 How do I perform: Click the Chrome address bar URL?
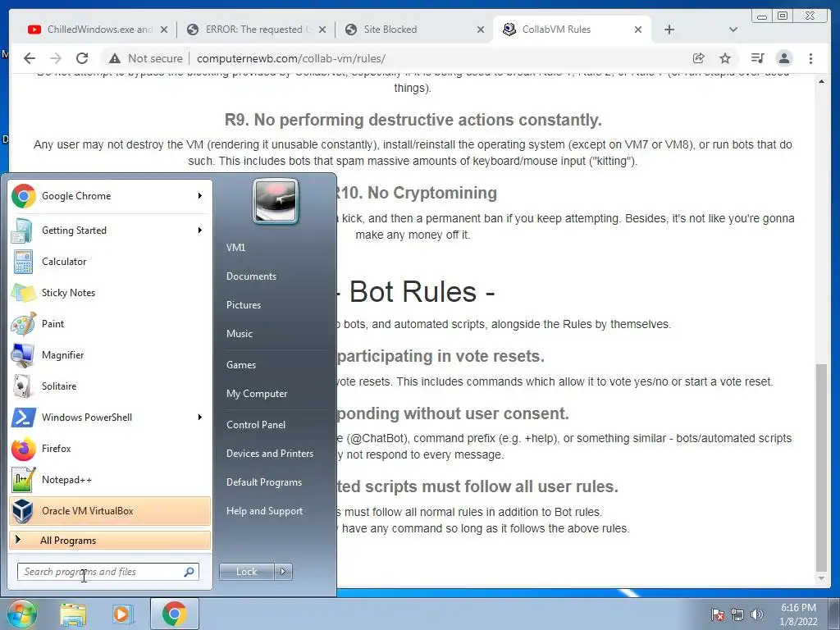click(x=291, y=58)
